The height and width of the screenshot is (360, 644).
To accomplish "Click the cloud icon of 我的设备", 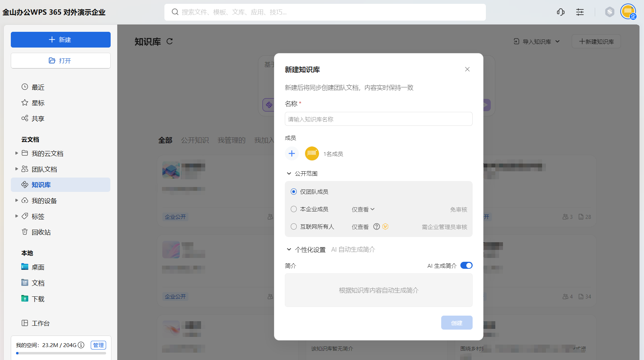I will [25, 200].
